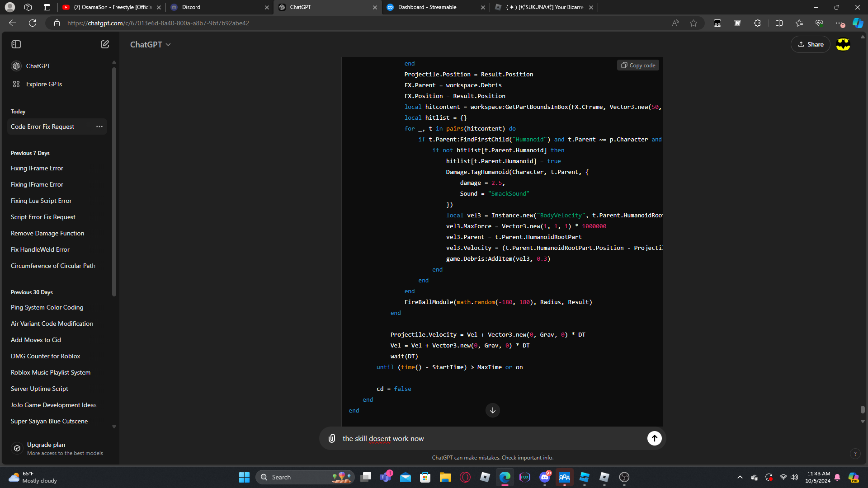Click the Upgrade plan icon
This screenshot has height=488, width=868.
click(17, 448)
